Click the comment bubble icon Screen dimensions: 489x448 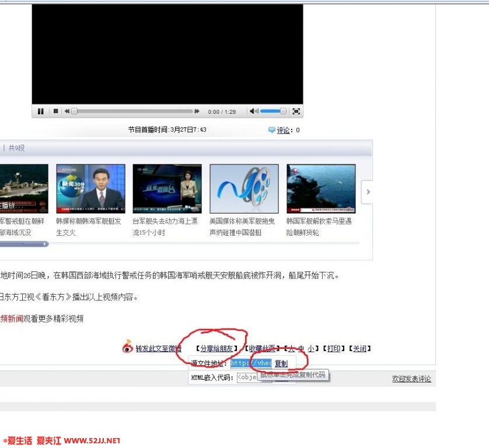click(x=271, y=130)
